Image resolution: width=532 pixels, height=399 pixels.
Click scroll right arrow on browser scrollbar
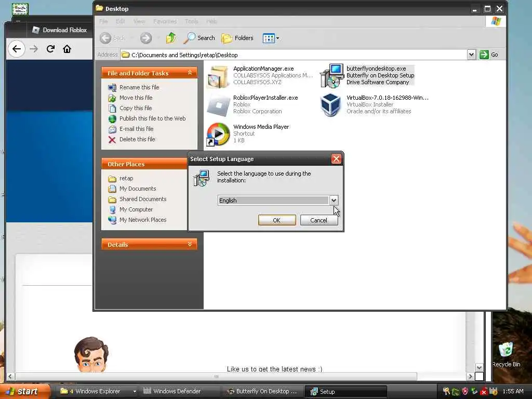[x=470, y=377]
